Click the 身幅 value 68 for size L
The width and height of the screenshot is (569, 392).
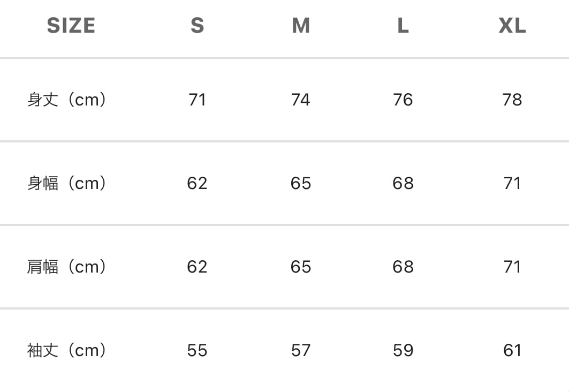[403, 183]
